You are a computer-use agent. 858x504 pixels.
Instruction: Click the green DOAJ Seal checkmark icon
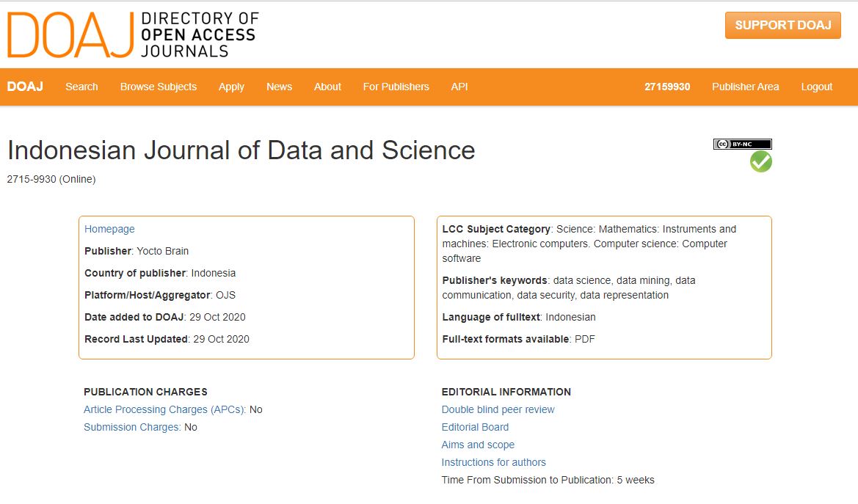(x=760, y=161)
